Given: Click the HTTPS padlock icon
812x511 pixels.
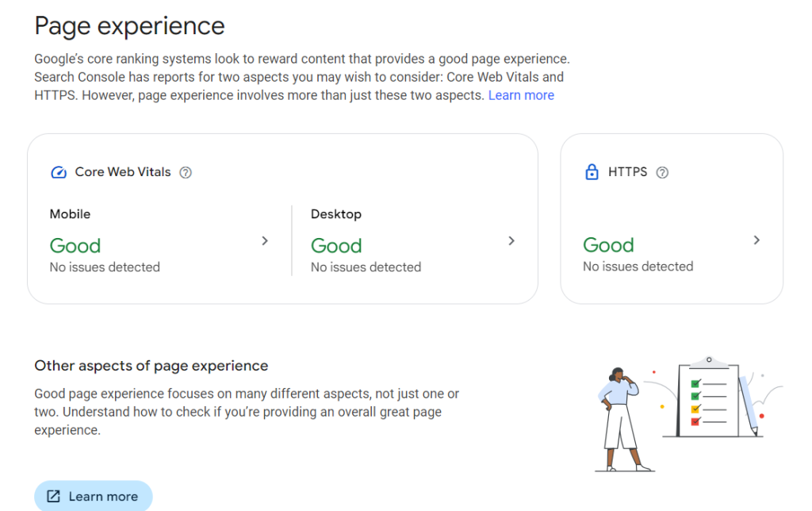Looking at the screenshot, I should coord(591,171).
